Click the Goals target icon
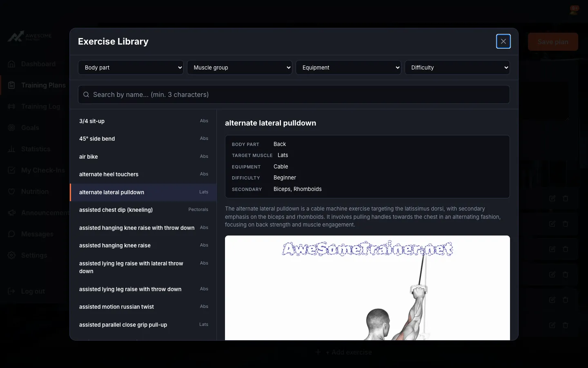This screenshot has height=368, width=588. (12, 128)
